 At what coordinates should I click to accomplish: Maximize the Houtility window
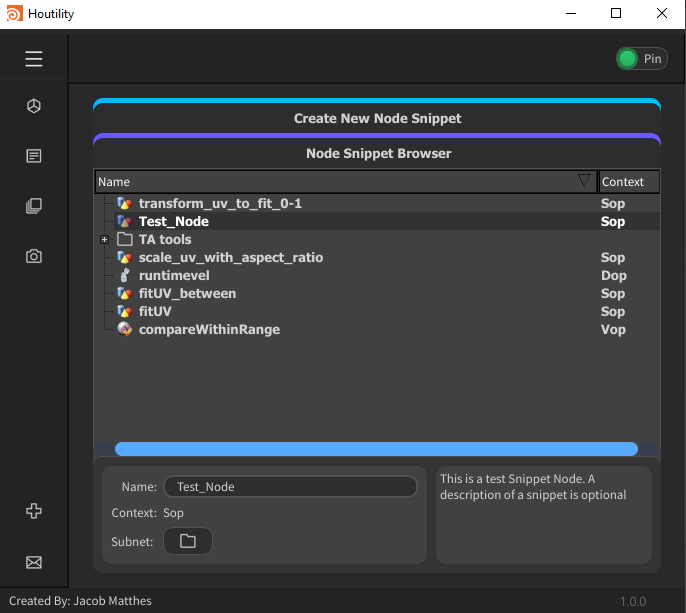(616, 14)
